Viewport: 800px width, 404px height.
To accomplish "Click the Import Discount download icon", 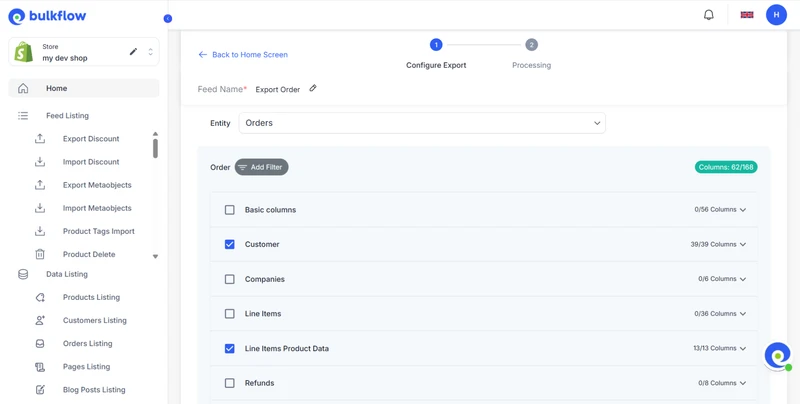I will [40, 162].
